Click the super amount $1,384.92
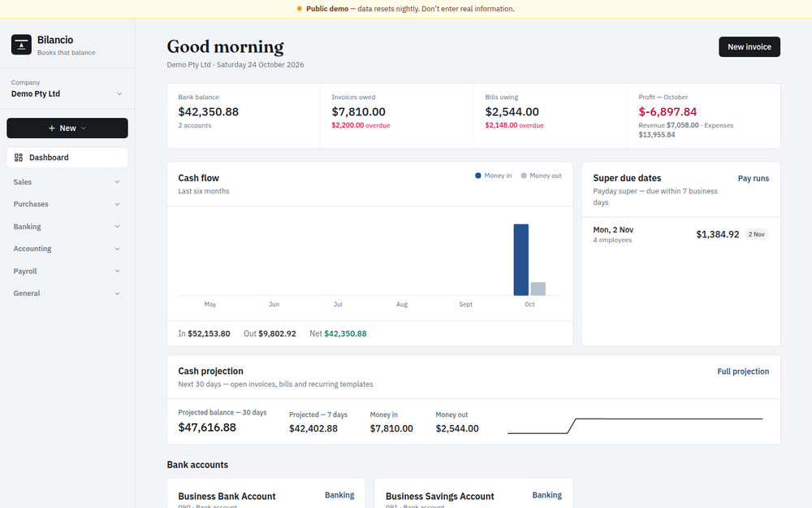 (x=717, y=234)
